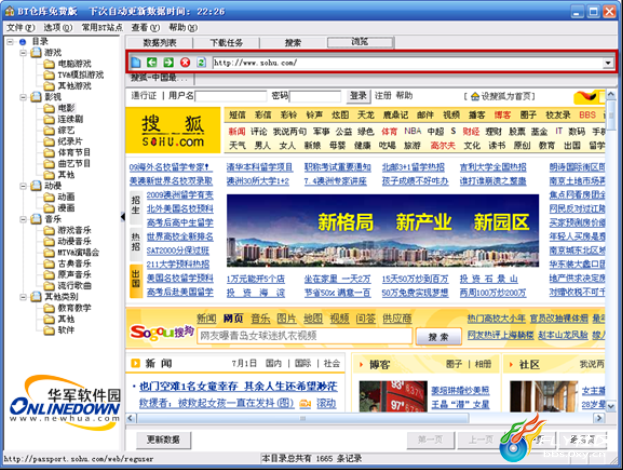623x470 pixels.
Task: Collapse the 目录 root tree node
Action: pyautogui.click(x=10, y=41)
